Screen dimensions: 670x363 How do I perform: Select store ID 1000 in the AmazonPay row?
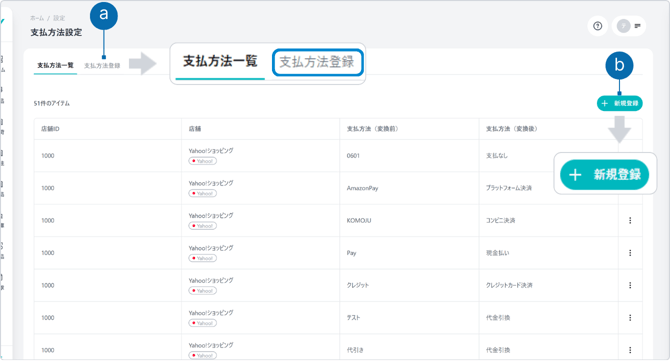click(48, 188)
